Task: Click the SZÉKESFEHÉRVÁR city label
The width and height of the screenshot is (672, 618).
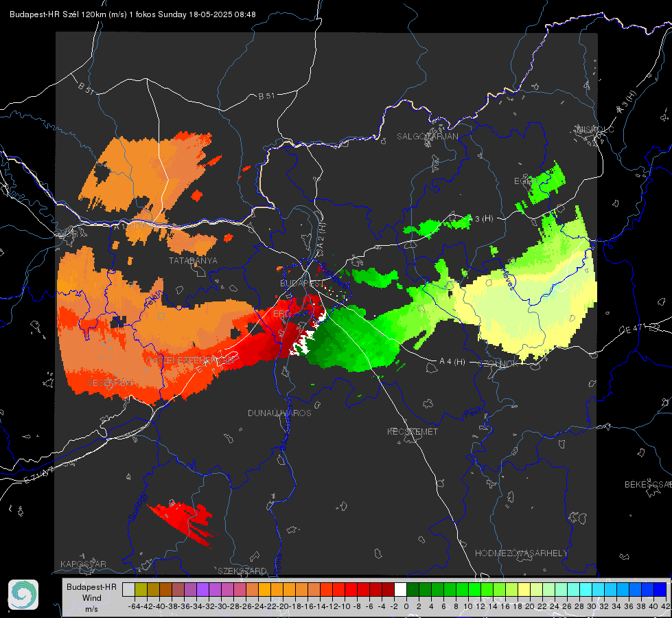Action: coord(192,360)
